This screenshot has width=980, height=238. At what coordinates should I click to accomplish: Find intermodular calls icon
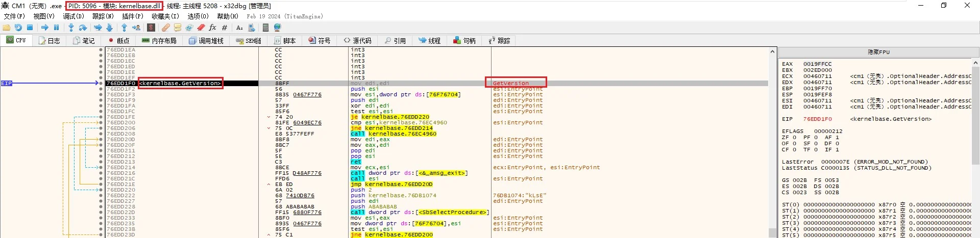(251, 28)
